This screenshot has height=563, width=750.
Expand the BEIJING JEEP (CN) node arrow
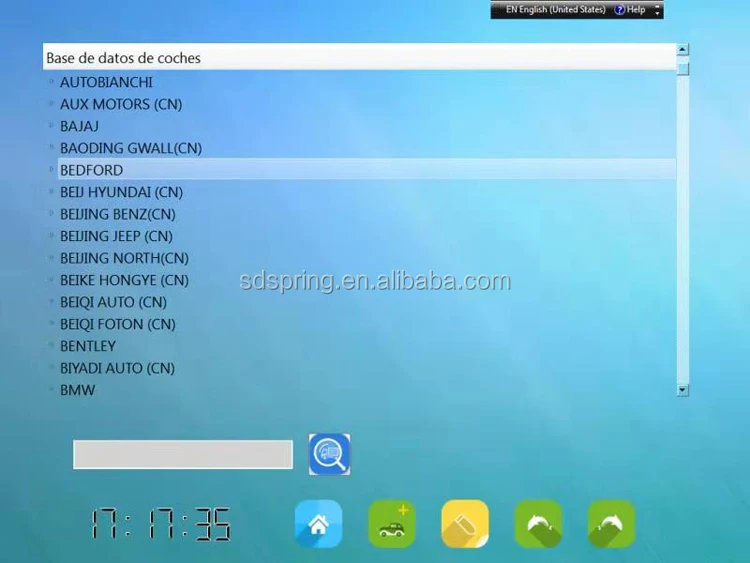pyautogui.click(x=51, y=236)
